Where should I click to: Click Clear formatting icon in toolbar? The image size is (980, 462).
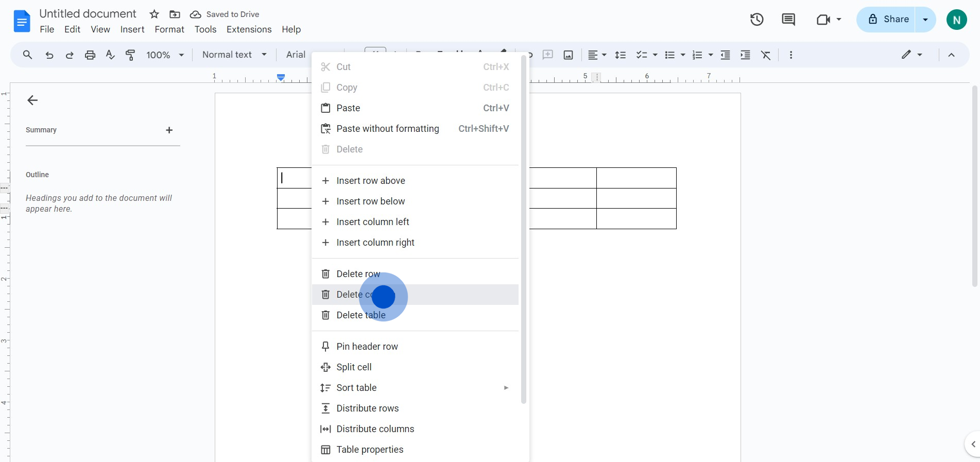pos(766,55)
